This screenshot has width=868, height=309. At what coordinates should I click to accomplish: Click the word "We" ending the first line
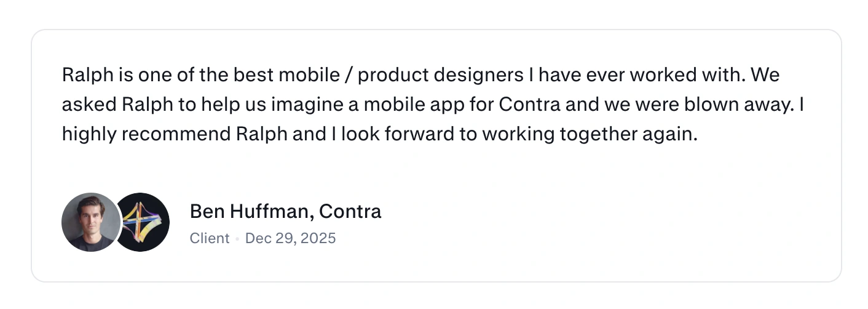point(765,76)
